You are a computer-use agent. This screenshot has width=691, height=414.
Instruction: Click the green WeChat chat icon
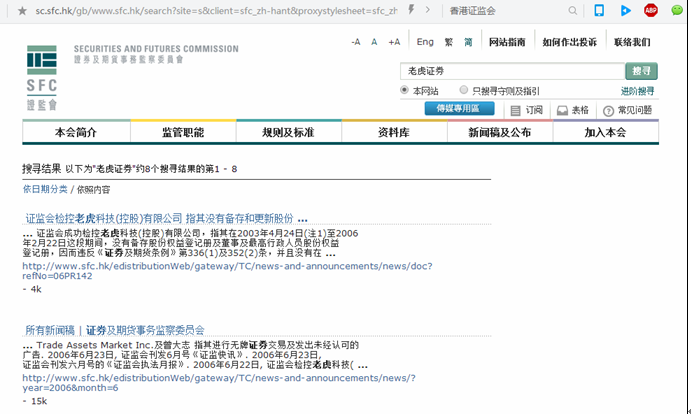676,10
